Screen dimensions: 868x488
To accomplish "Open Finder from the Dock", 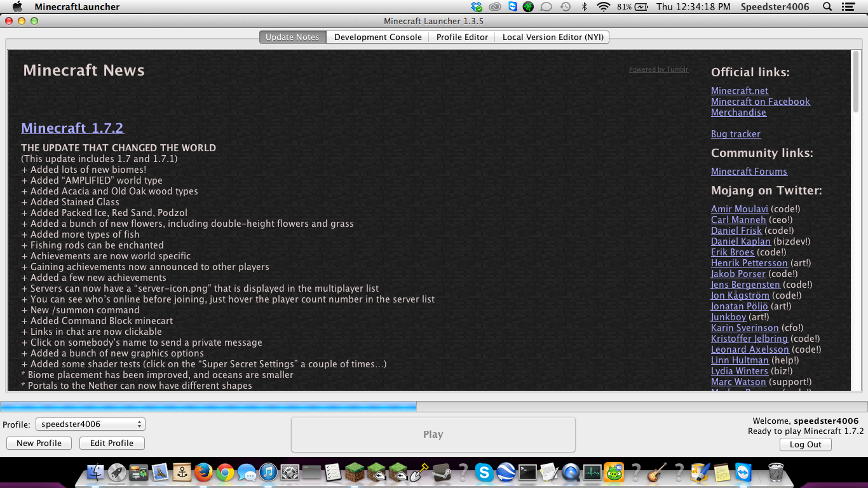I will click(x=95, y=472).
